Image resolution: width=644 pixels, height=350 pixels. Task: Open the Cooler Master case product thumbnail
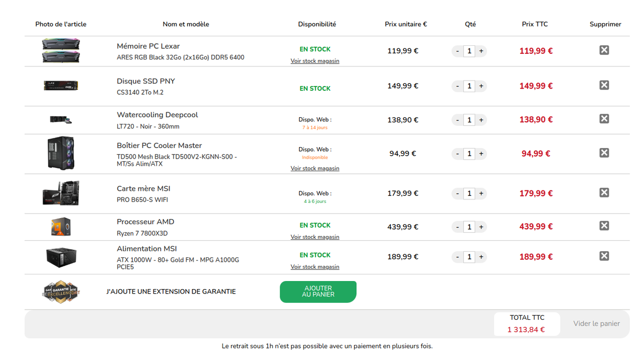tap(61, 153)
